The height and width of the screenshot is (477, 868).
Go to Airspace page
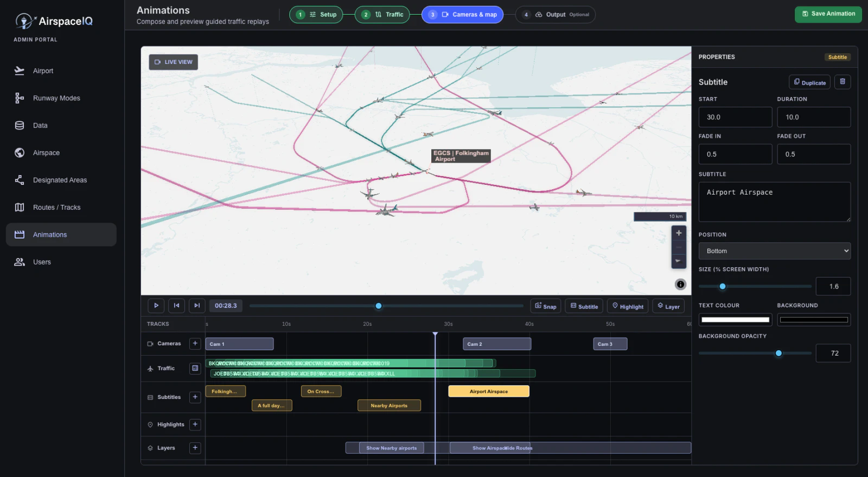[x=61, y=153]
